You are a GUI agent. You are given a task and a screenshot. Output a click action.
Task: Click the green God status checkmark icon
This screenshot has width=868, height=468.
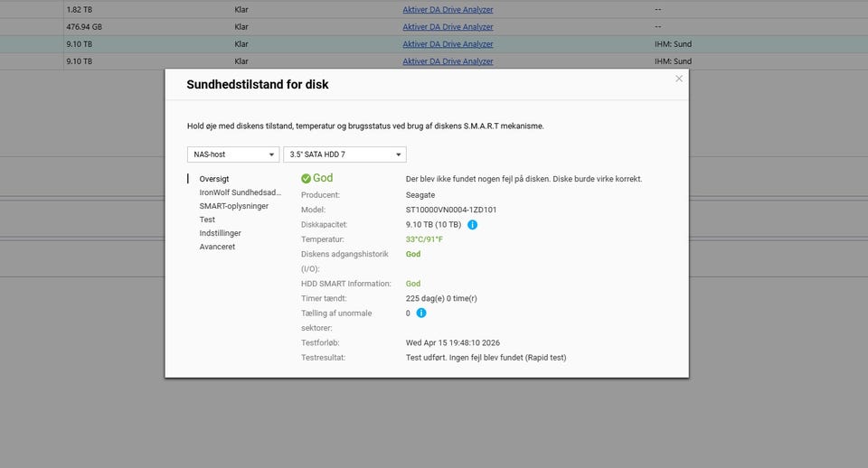306,178
